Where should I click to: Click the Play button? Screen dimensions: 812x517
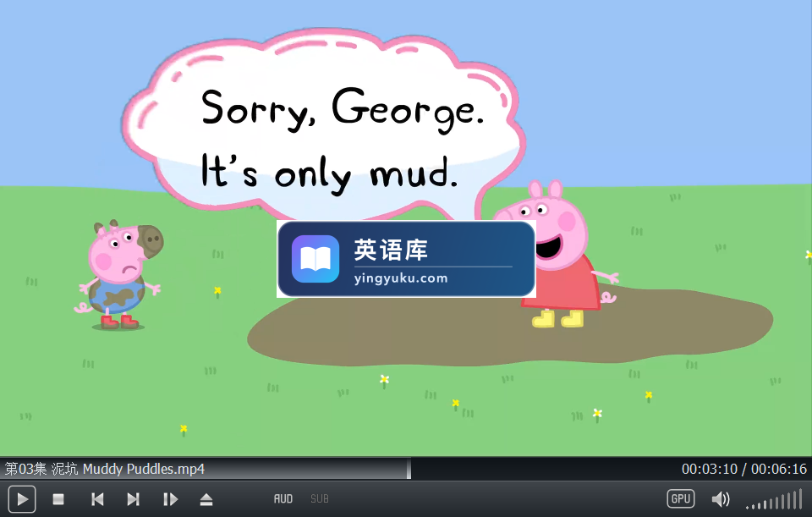click(22, 499)
